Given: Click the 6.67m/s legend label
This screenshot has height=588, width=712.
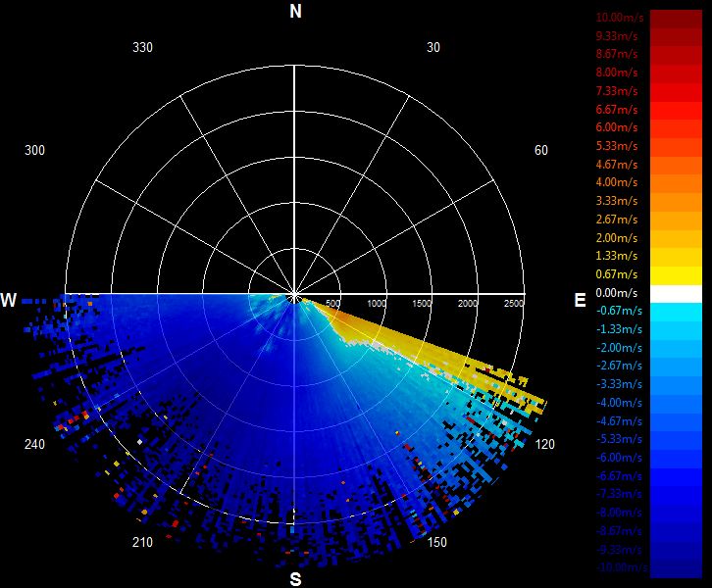Looking at the screenshot, I should pyautogui.click(x=617, y=110).
